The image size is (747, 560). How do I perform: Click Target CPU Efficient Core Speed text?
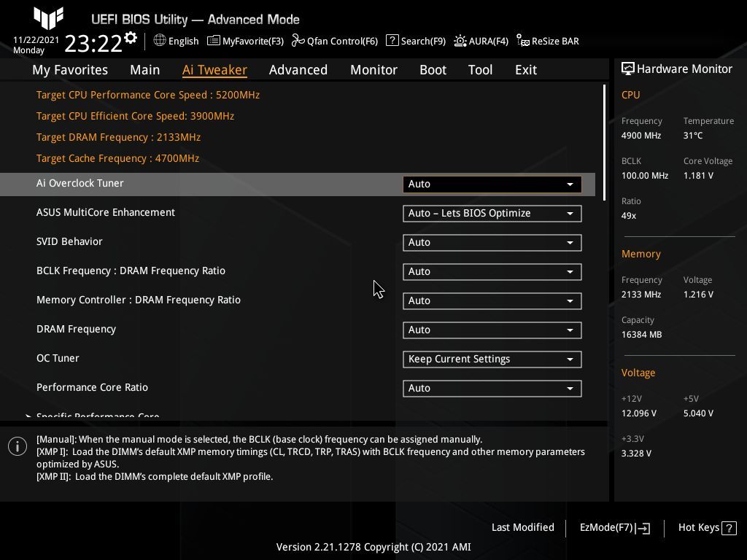[x=135, y=116]
